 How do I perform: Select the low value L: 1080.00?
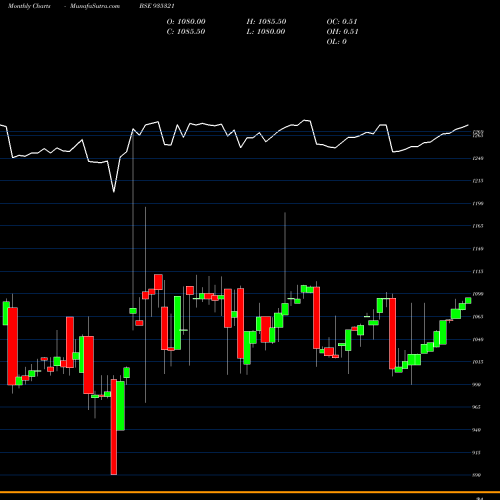pos(266,32)
